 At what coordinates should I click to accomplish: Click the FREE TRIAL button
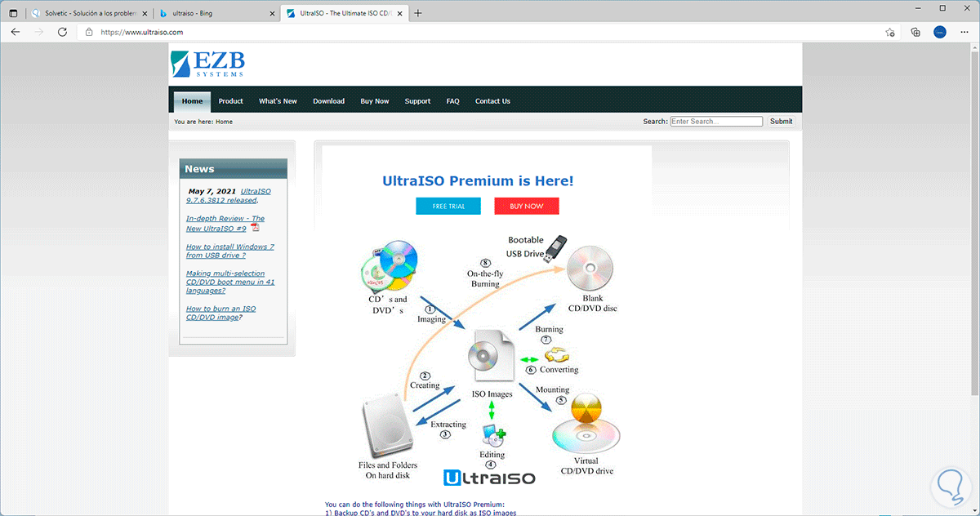pyautogui.click(x=448, y=206)
